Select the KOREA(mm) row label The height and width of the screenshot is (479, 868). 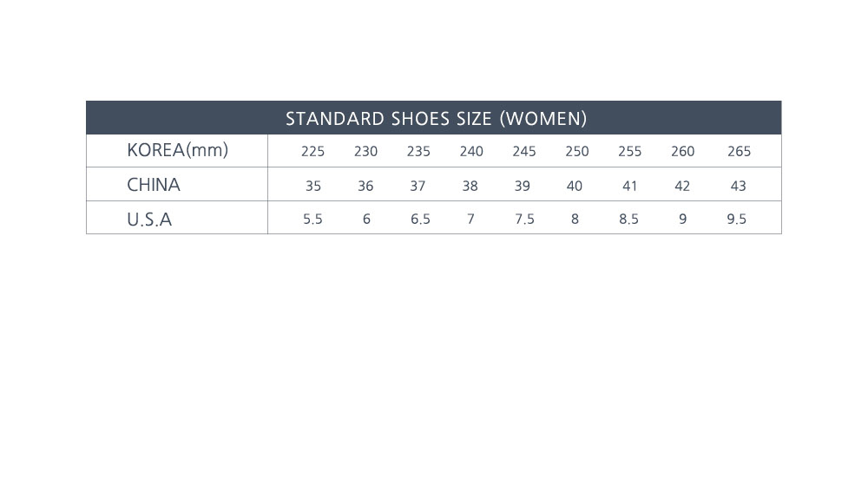click(177, 150)
